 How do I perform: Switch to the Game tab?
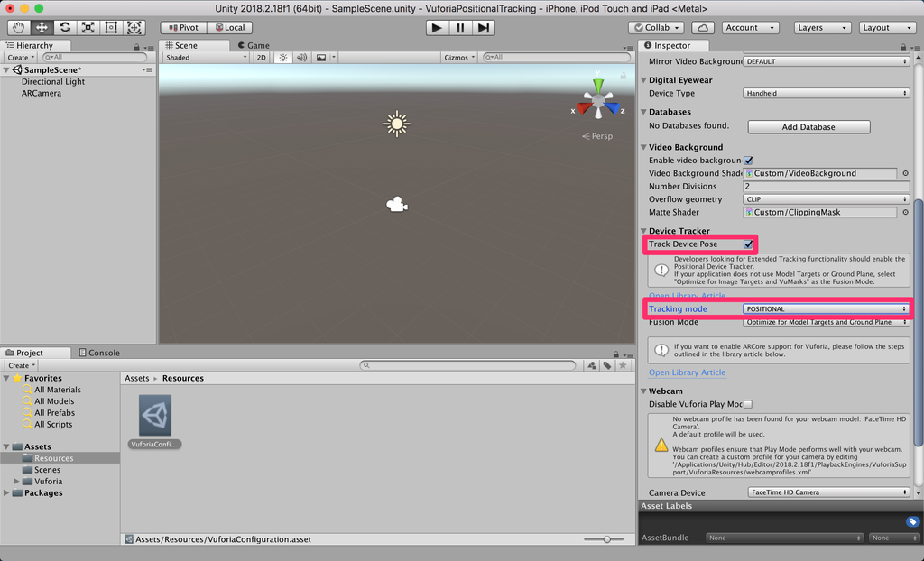[x=254, y=45]
